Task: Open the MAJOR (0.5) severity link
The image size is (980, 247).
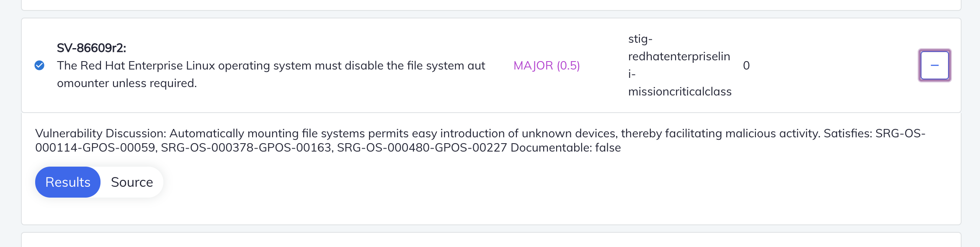Action: click(x=546, y=65)
